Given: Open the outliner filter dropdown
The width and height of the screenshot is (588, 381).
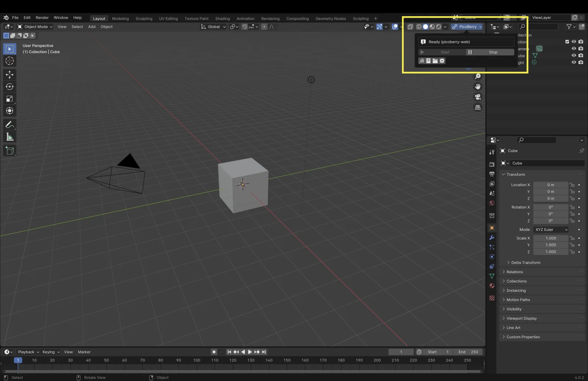Looking at the screenshot, I should coord(570,26).
